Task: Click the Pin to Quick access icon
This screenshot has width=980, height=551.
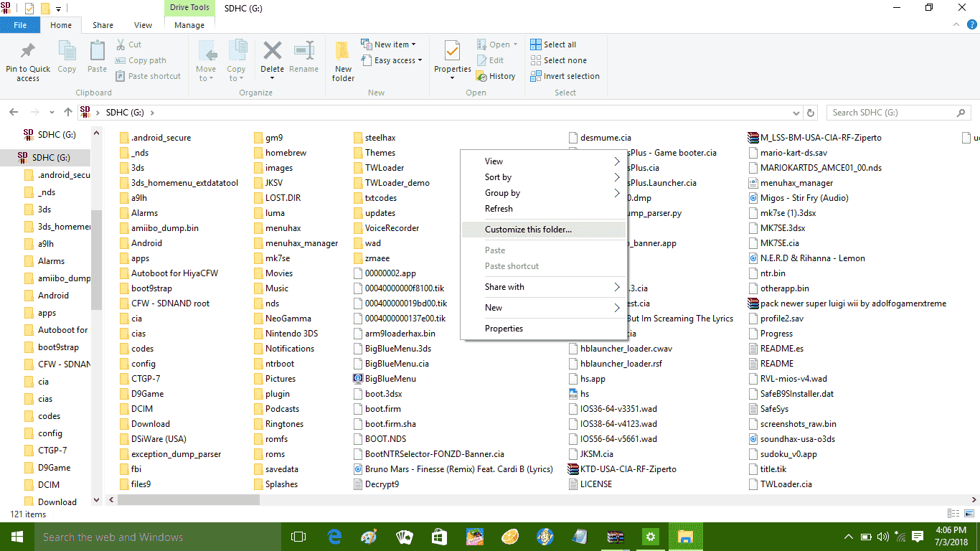Action: click(28, 52)
